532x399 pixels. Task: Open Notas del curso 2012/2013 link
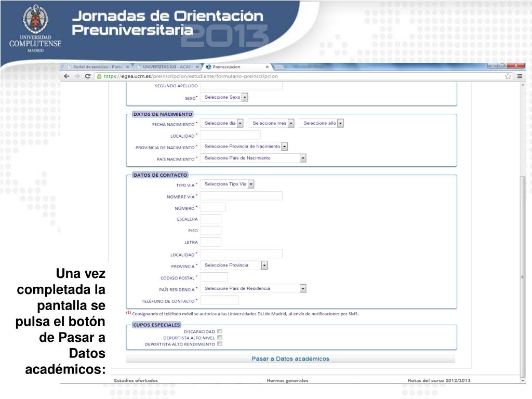pos(439,380)
